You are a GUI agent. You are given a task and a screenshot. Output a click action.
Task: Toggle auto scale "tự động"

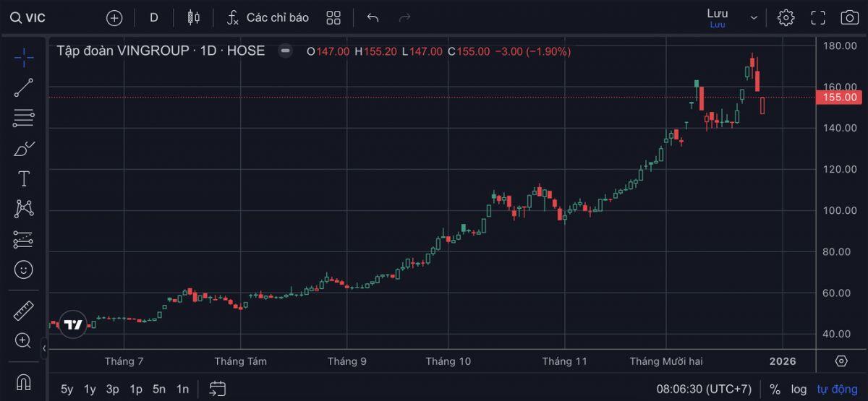coord(835,389)
